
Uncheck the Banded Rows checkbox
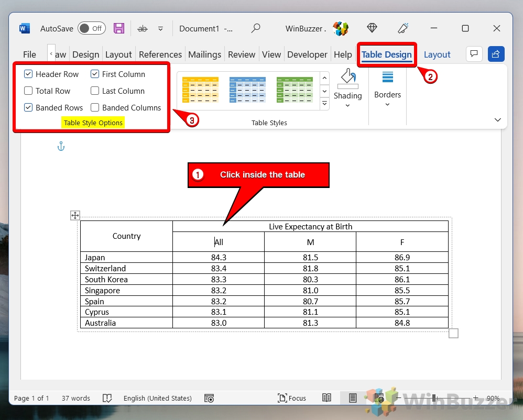point(28,107)
